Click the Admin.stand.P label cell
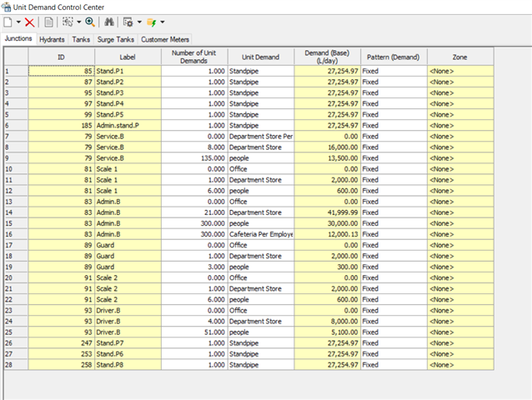532x400 pixels. [128, 126]
